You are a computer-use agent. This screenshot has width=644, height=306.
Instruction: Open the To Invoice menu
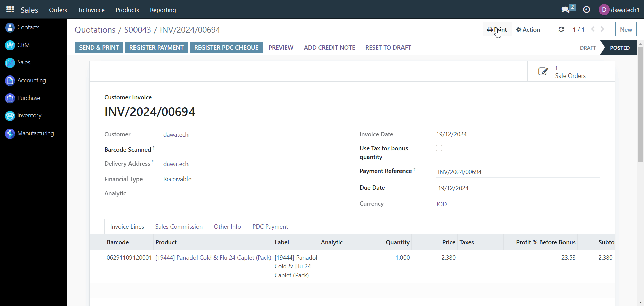pos(91,10)
